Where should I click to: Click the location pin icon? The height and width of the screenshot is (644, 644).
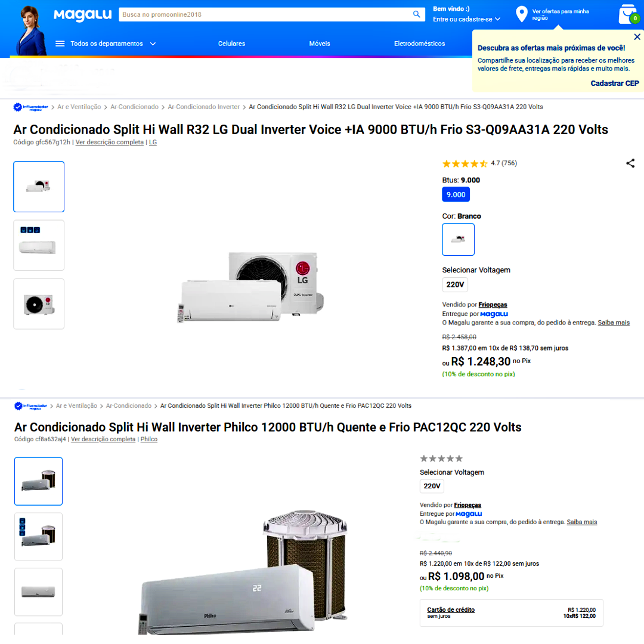pos(521,14)
